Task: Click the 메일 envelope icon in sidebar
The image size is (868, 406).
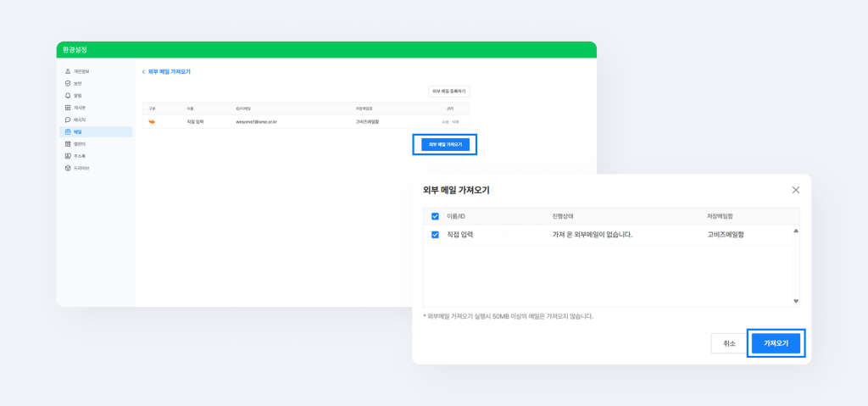Action: click(68, 132)
